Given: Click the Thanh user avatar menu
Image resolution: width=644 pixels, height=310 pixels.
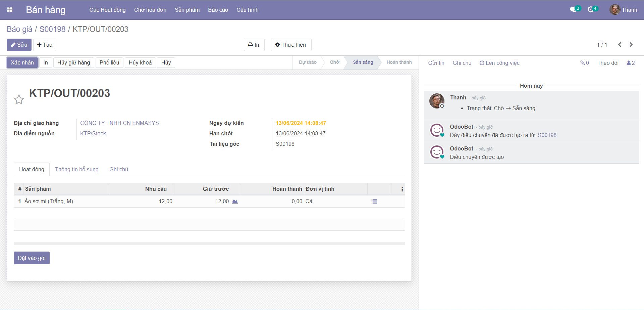Looking at the screenshot, I should tap(623, 10).
